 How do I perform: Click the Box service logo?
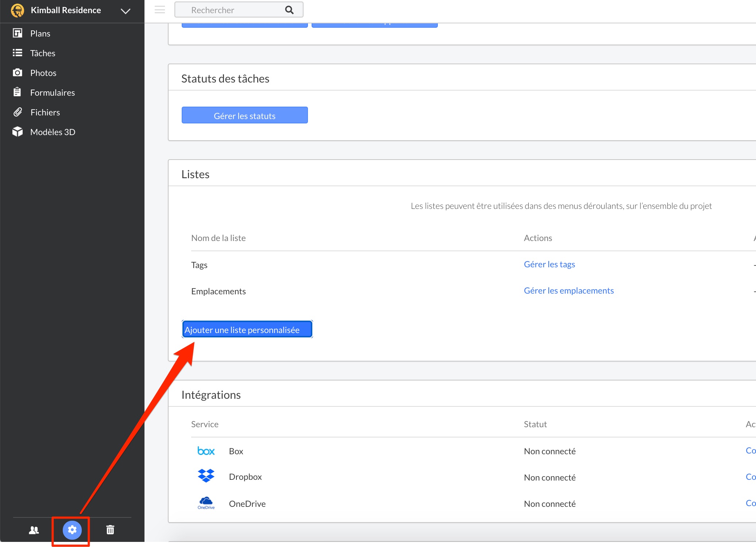pos(206,451)
